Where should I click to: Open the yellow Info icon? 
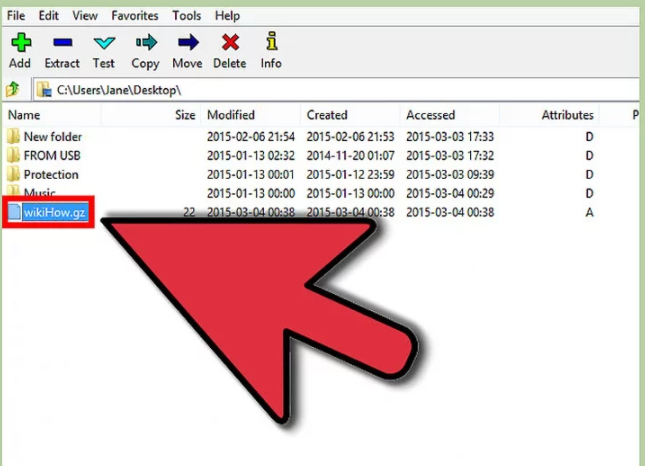coord(271,43)
